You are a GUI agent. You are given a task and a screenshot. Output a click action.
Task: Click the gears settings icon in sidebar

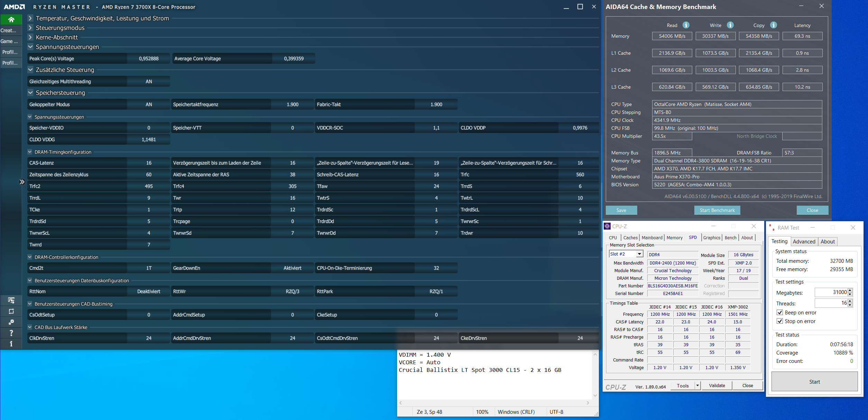click(x=11, y=322)
